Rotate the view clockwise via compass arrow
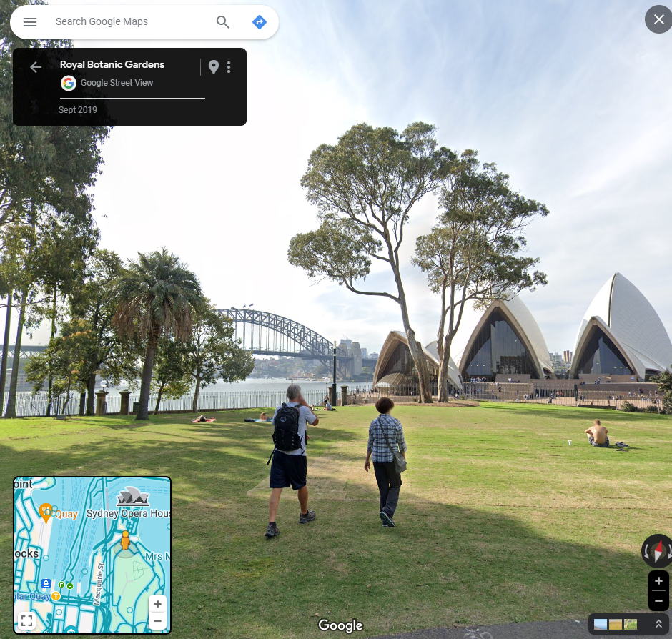Viewport: 672px width, 639px height. click(x=669, y=552)
